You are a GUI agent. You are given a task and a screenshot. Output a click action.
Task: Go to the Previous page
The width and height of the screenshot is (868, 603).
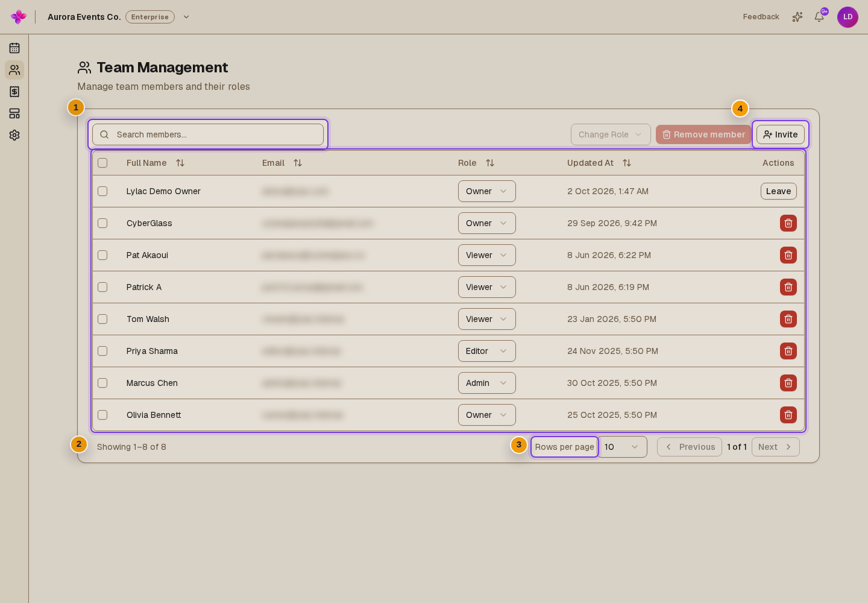pos(690,447)
